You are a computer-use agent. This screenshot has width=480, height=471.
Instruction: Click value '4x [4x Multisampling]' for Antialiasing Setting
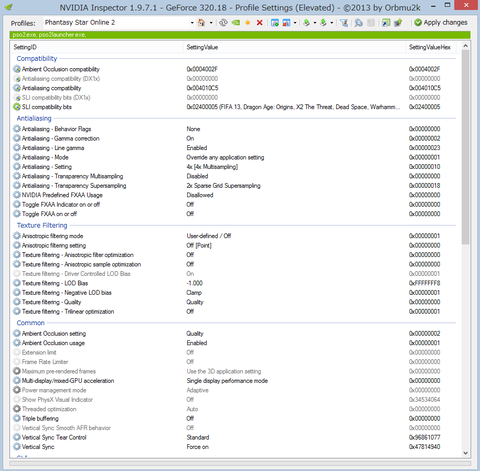point(212,167)
